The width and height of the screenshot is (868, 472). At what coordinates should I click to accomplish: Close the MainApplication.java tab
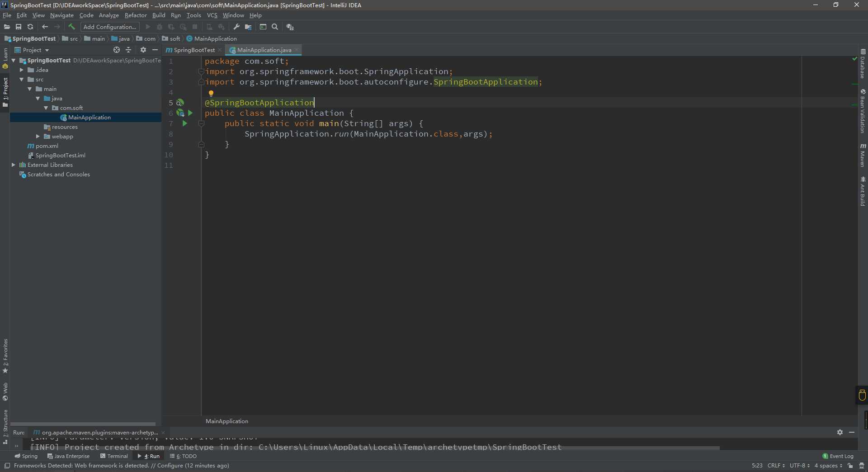(297, 50)
